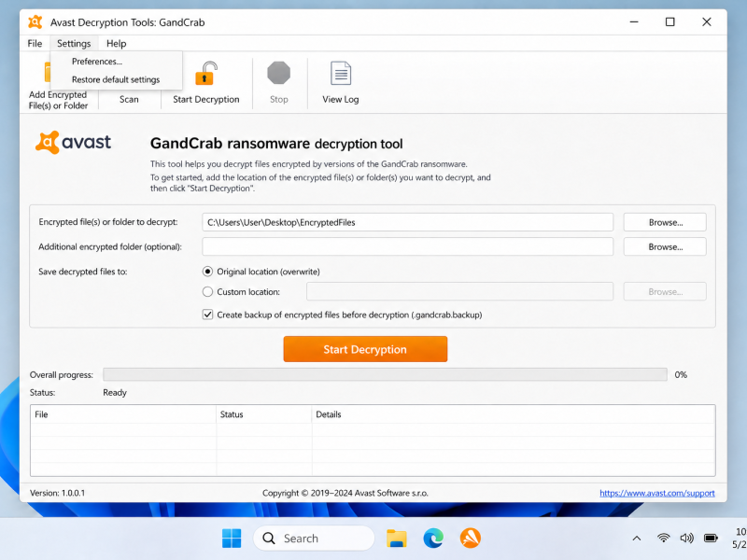Close the open Settings menu
Viewport: 747px width, 560px height.
[74, 43]
